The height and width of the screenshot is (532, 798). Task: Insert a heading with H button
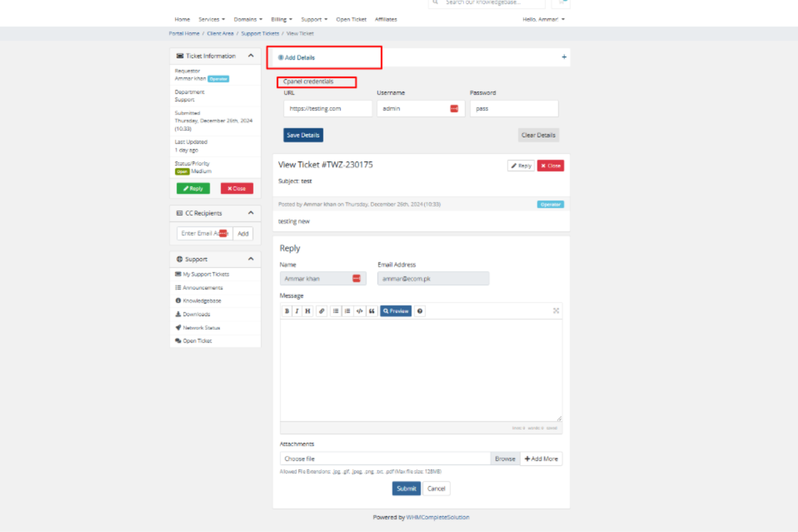pyautogui.click(x=308, y=311)
